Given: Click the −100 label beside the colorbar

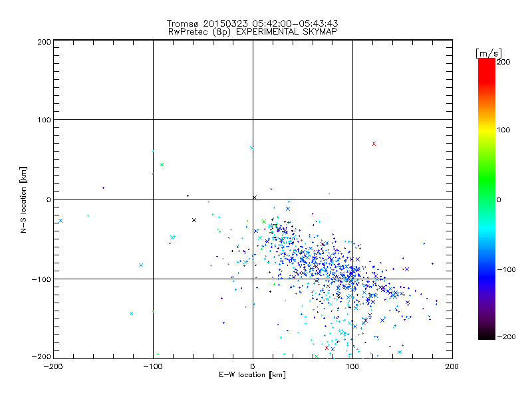Looking at the screenshot, I should [506, 270].
